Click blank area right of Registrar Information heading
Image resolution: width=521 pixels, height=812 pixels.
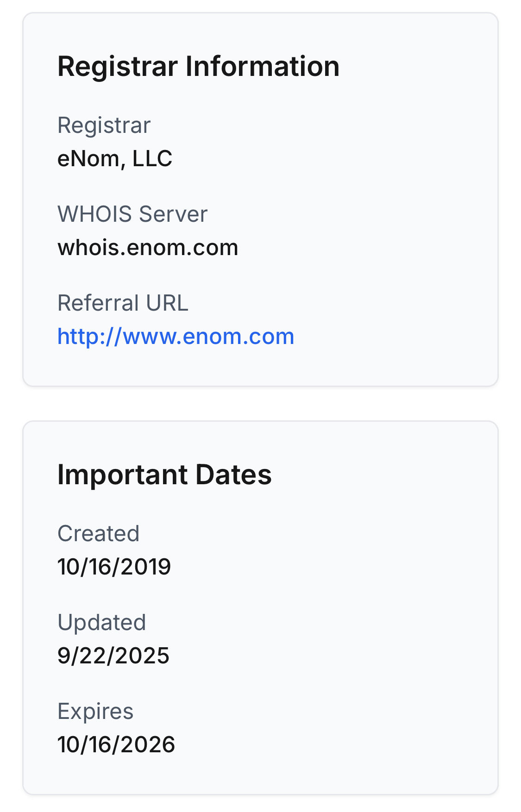click(417, 66)
